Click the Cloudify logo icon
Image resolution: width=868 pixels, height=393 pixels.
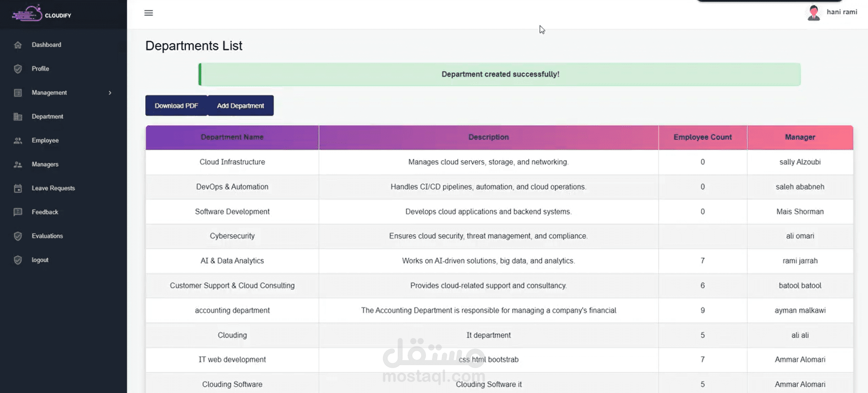click(x=27, y=14)
